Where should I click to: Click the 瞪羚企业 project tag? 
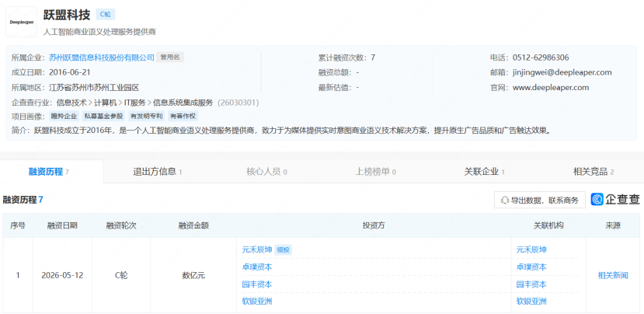coord(64,117)
